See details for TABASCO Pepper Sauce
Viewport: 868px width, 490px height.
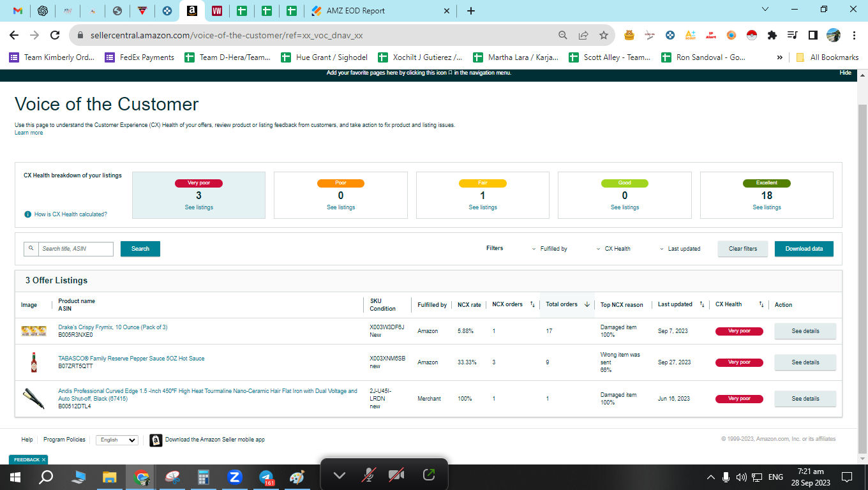(x=805, y=362)
